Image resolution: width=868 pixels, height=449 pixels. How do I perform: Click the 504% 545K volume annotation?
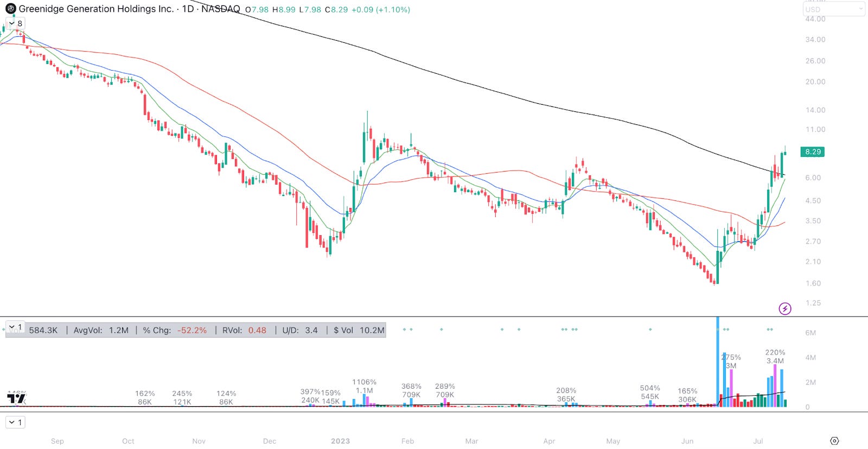[x=650, y=393]
